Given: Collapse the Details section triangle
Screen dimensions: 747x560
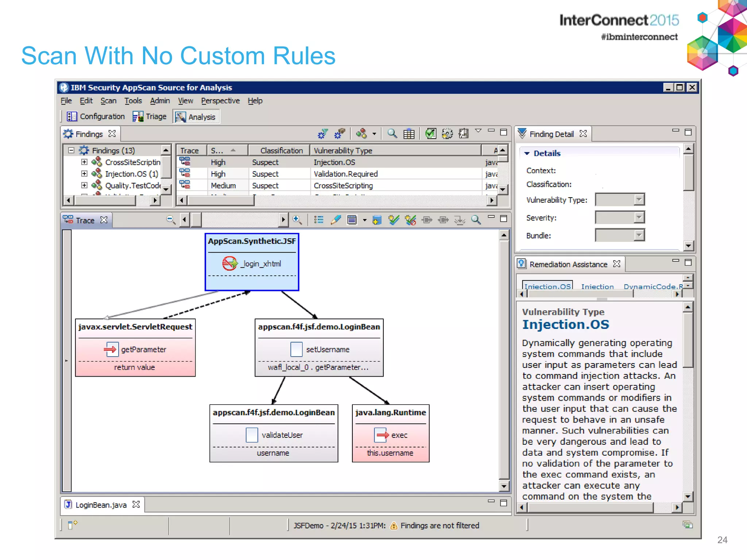Looking at the screenshot, I should pyautogui.click(x=527, y=153).
